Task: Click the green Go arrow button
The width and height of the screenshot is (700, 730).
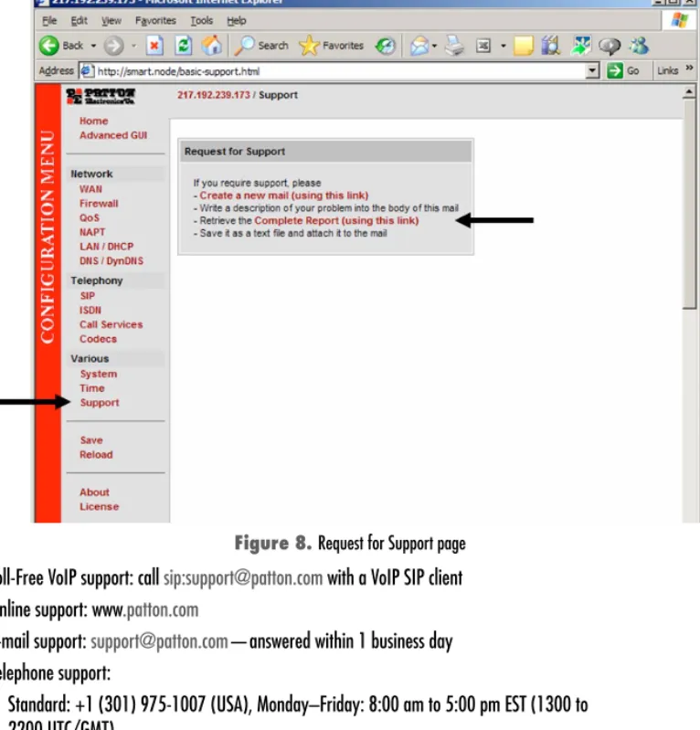Action: point(615,70)
